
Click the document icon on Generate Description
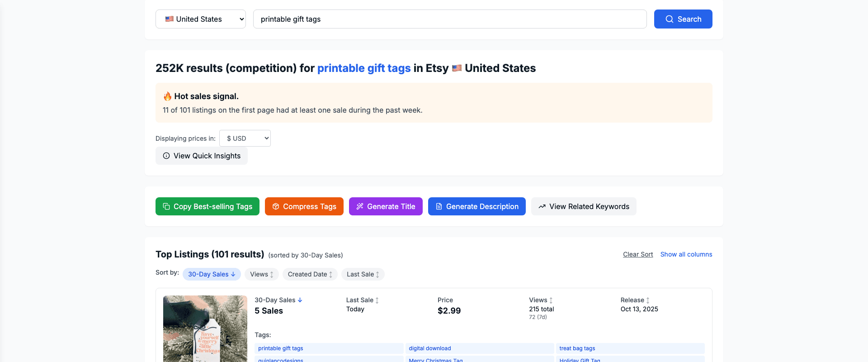pos(439,206)
